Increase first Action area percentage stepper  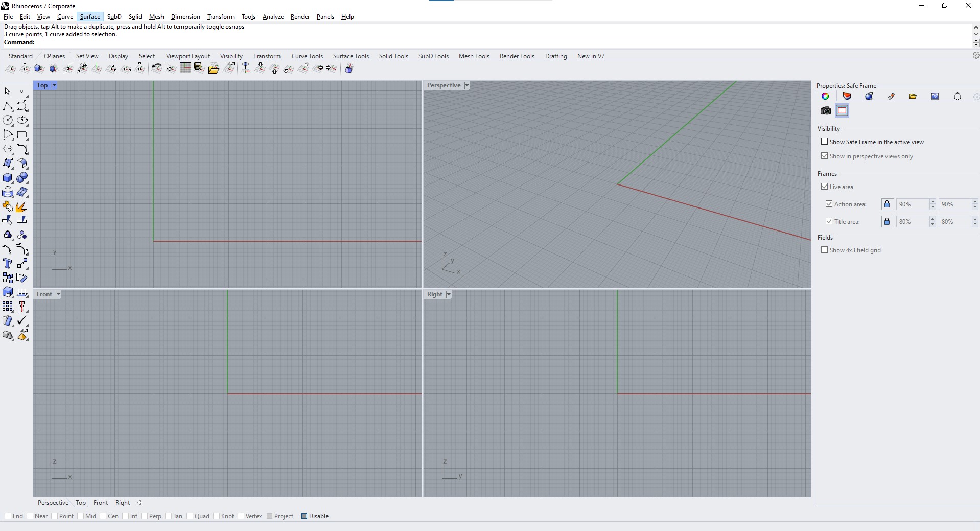[x=932, y=202]
